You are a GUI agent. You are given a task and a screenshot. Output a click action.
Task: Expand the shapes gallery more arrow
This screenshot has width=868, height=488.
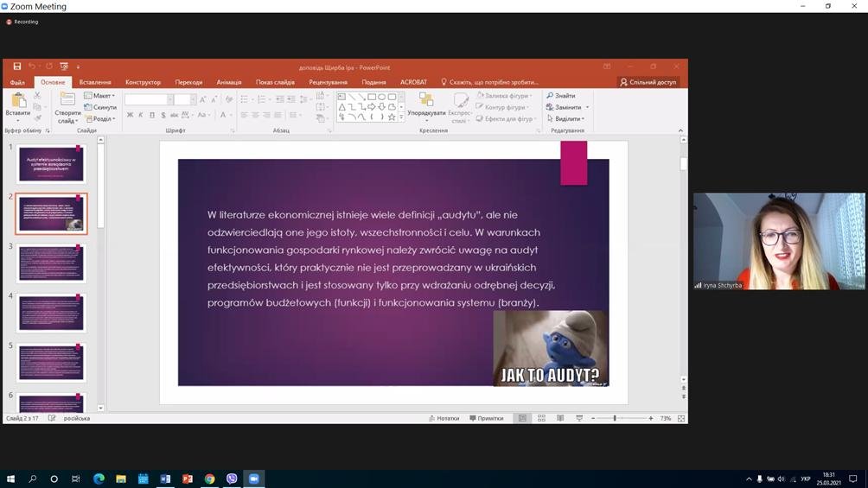[401, 117]
